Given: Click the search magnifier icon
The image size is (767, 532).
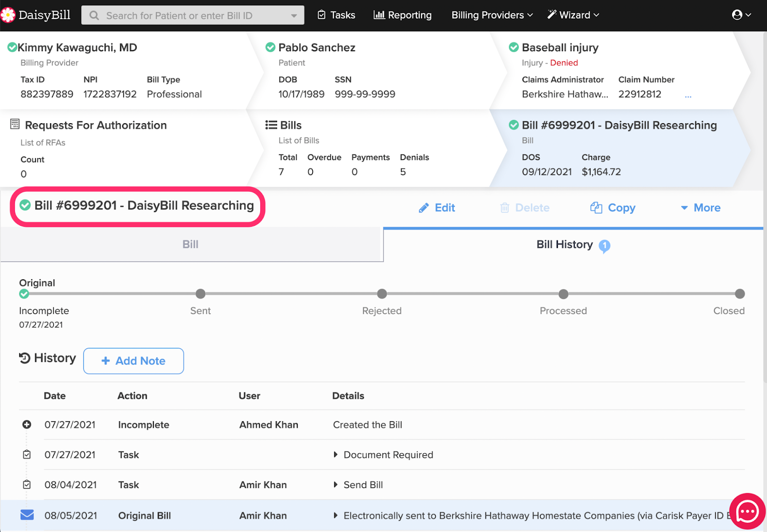Looking at the screenshot, I should tap(94, 15).
